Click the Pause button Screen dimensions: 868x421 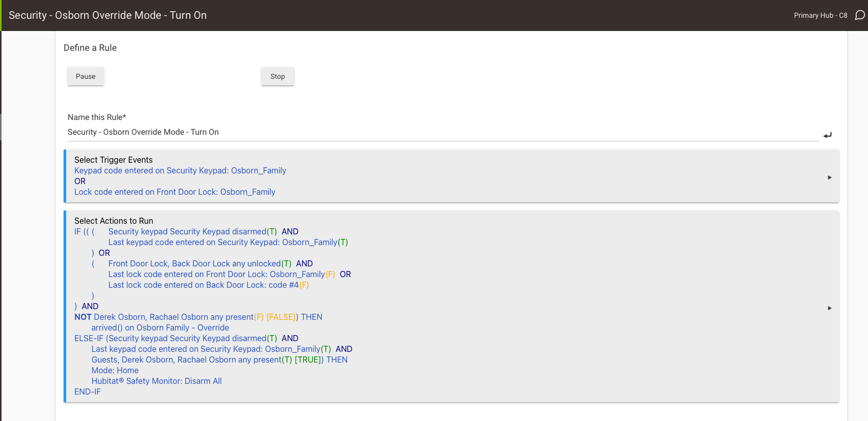(85, 76)
